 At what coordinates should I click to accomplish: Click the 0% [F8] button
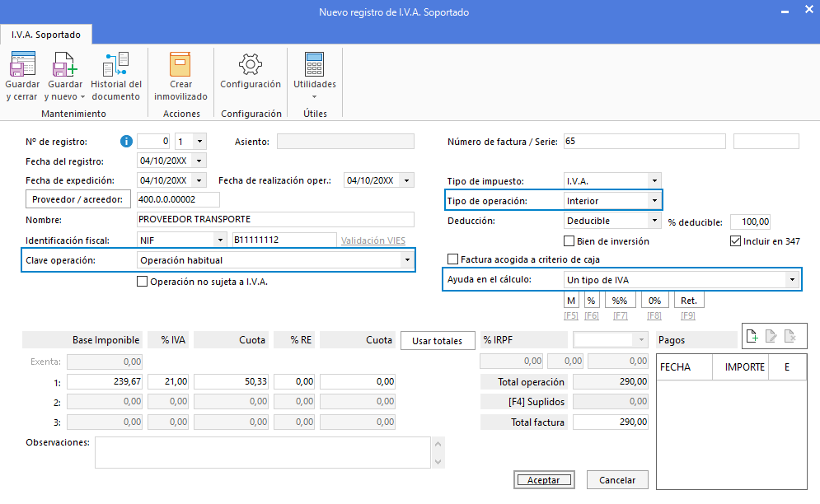click(x=654, y=301)
